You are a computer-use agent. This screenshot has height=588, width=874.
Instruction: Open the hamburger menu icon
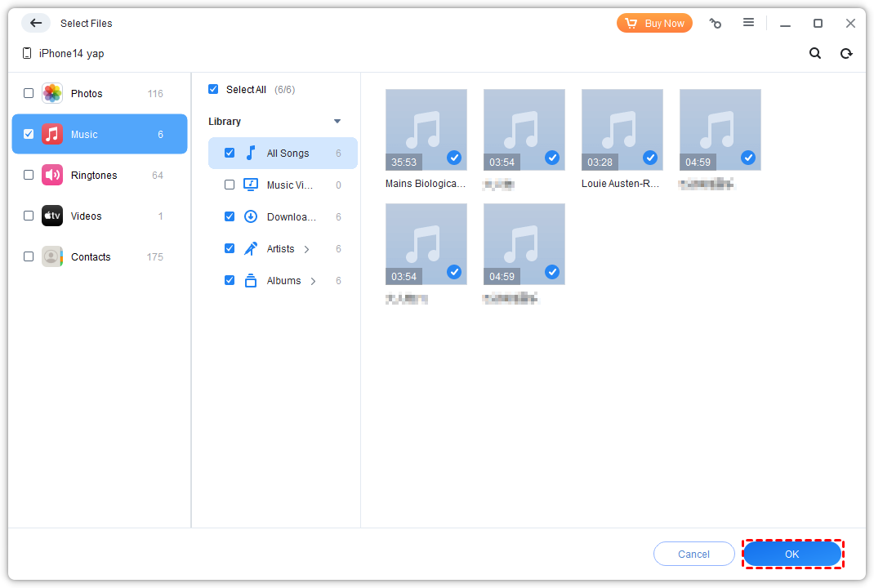pyautogui.click(x=748, y=23)
